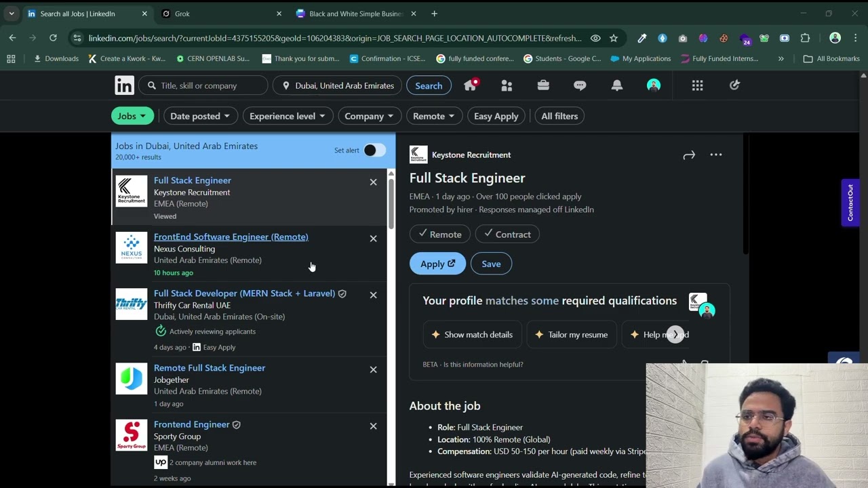Reload the current page

coord(53,38)
